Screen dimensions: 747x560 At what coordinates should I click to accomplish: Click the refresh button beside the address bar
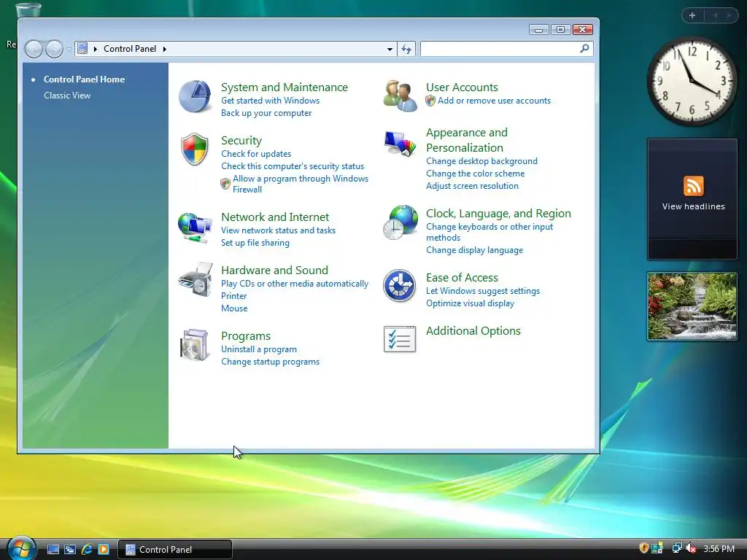[x=406, y=49]
